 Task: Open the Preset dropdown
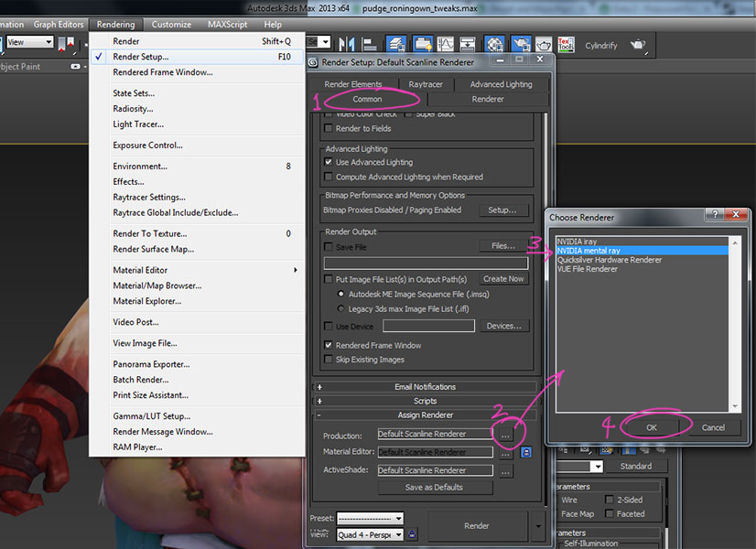(x=370, y=519)
